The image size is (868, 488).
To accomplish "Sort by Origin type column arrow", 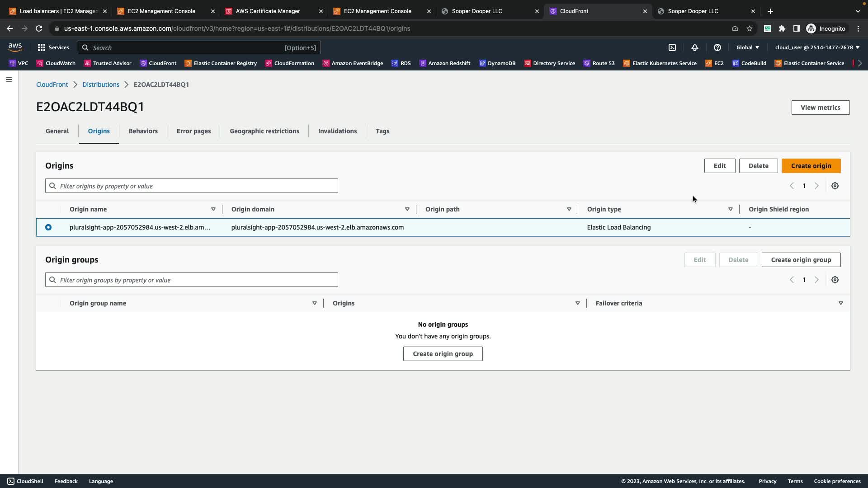I will pyautogui.click(x=730, y=209).
